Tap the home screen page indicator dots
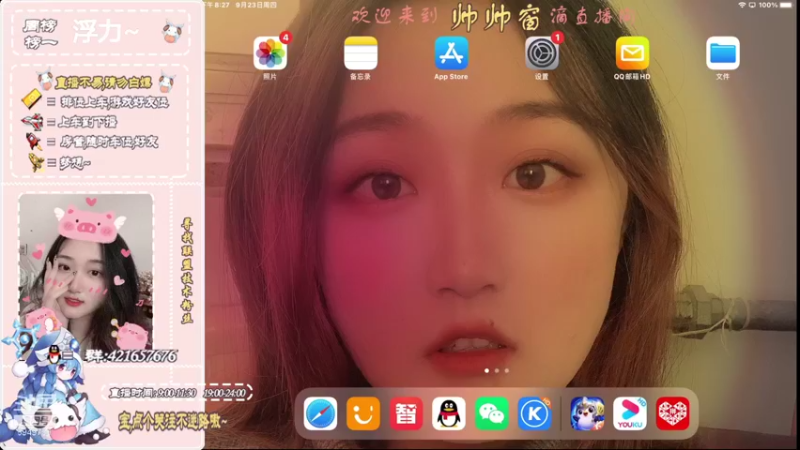 (496, 370)
